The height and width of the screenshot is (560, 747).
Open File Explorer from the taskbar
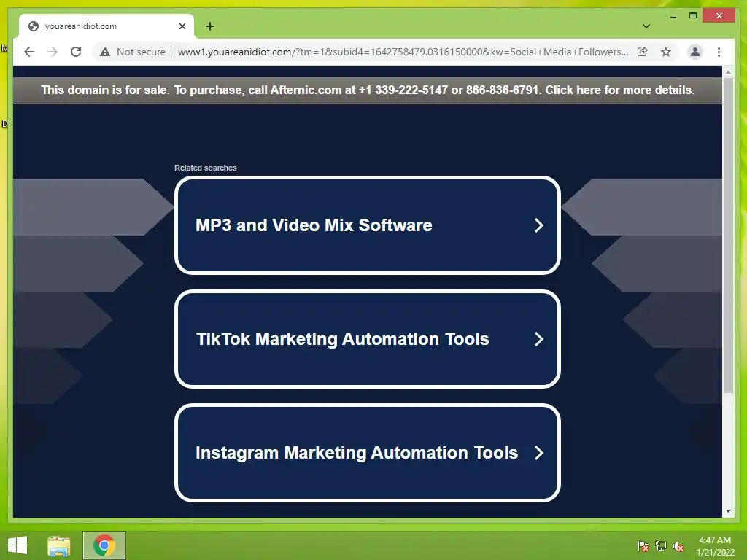[x=58, y=545]
